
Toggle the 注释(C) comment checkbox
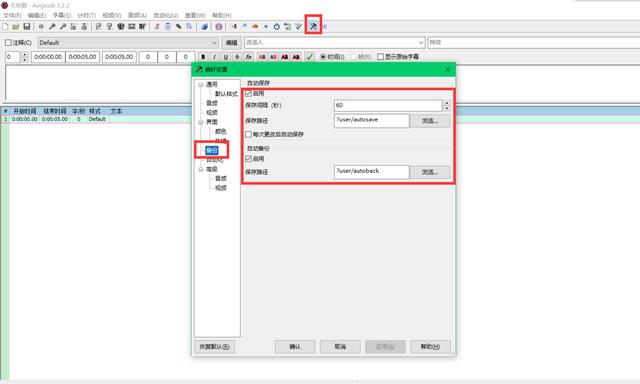click(8, 42)
